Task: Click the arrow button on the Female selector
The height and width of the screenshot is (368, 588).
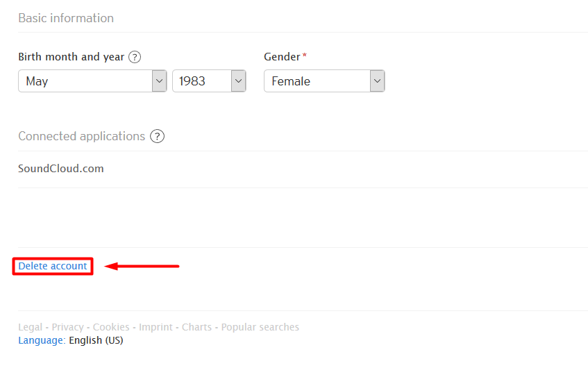Action: 377,81
